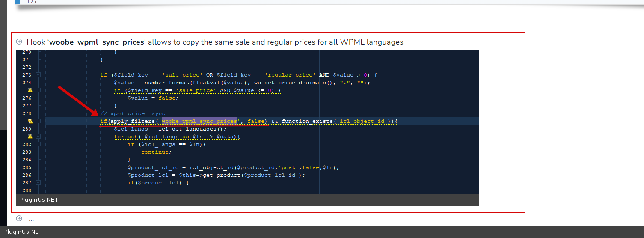
Task: Collapse the code fold at line 273
Action: 39,75
